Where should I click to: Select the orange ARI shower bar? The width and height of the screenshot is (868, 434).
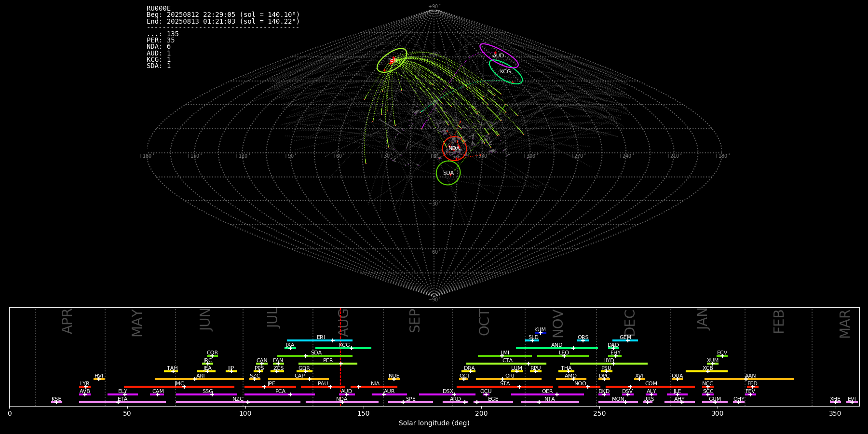point(199,379)
